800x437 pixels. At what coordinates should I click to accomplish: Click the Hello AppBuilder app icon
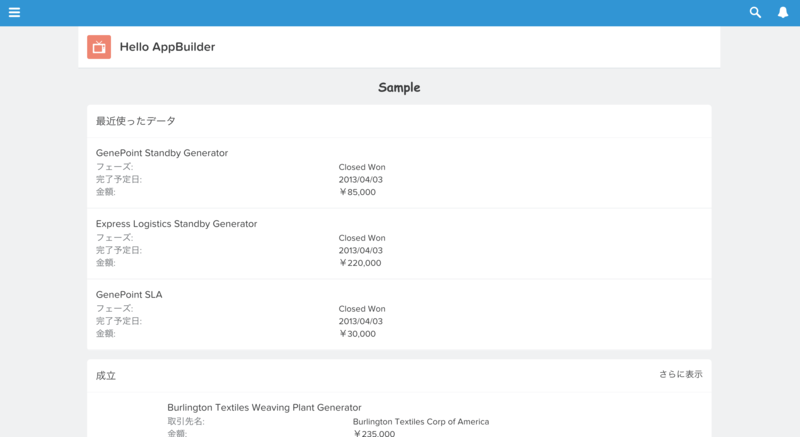(x=99, y=47)
